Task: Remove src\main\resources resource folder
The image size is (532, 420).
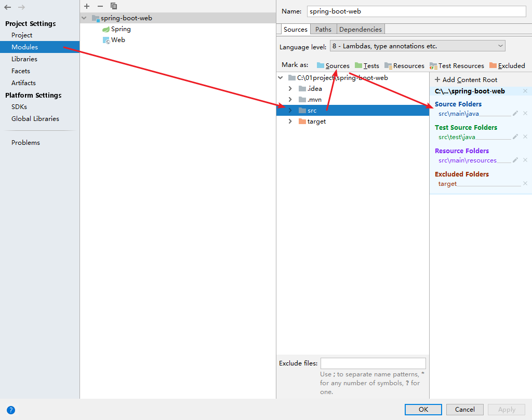Action: point(525,160)
